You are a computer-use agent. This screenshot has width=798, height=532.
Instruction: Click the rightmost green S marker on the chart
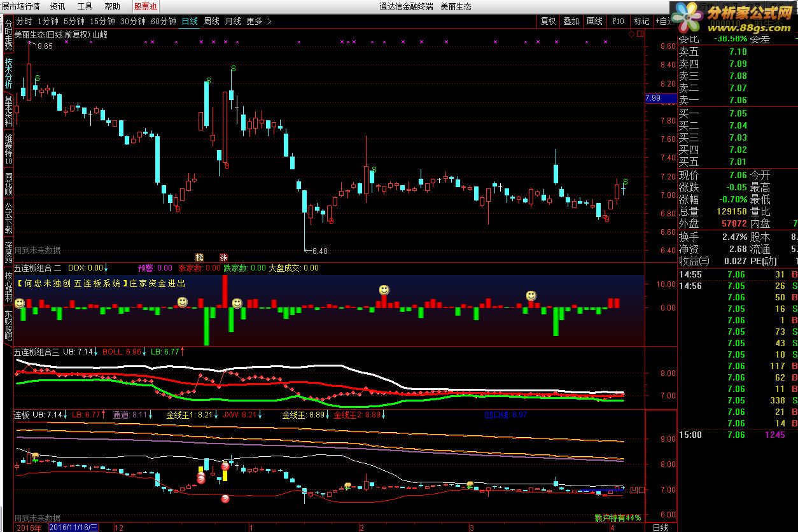click(625, 182)
